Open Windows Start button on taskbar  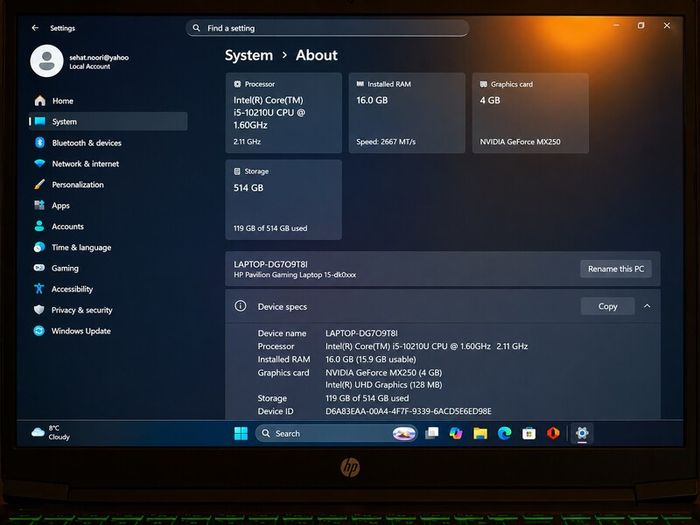(241, 433)
